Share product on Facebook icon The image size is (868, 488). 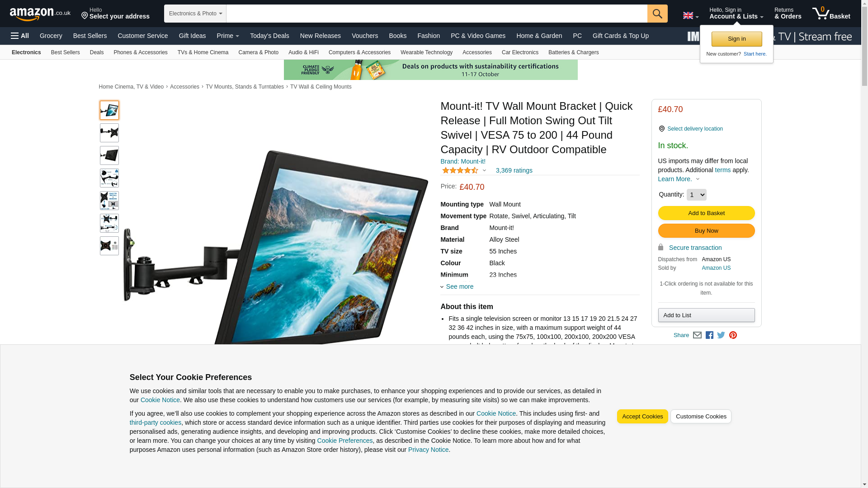pos(709,335)
